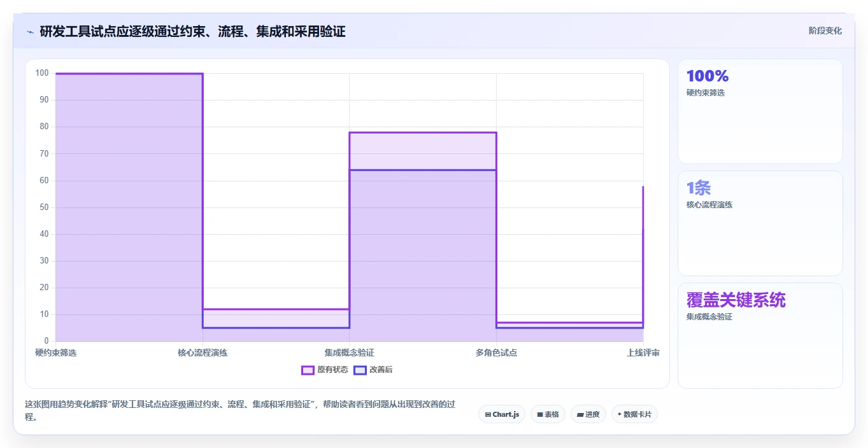The width and height of the screenshot is (868, 448).
Task: Click the 原有状态 purple legend swatch
Action: tap(308, 370)
